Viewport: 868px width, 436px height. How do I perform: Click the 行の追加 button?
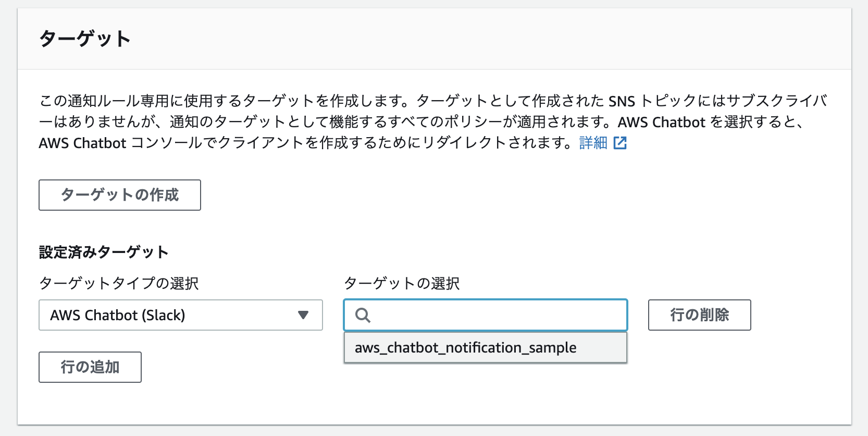tap(90, 367)
